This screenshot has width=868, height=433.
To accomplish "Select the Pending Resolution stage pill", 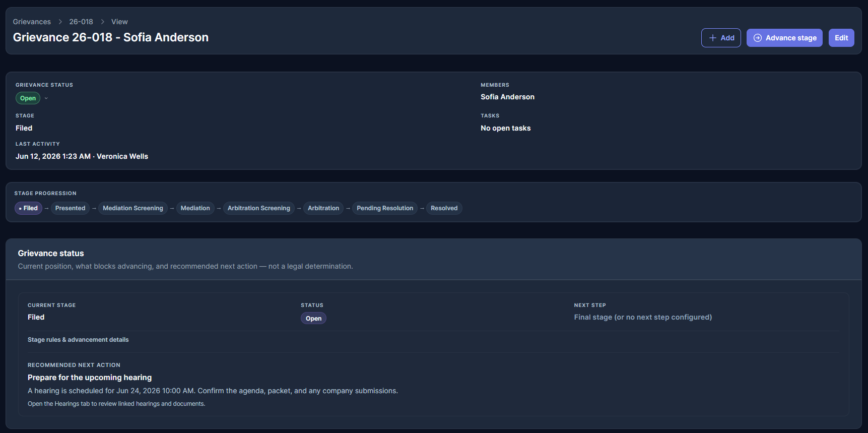I will pyautogui.click(x=385, y=208).
